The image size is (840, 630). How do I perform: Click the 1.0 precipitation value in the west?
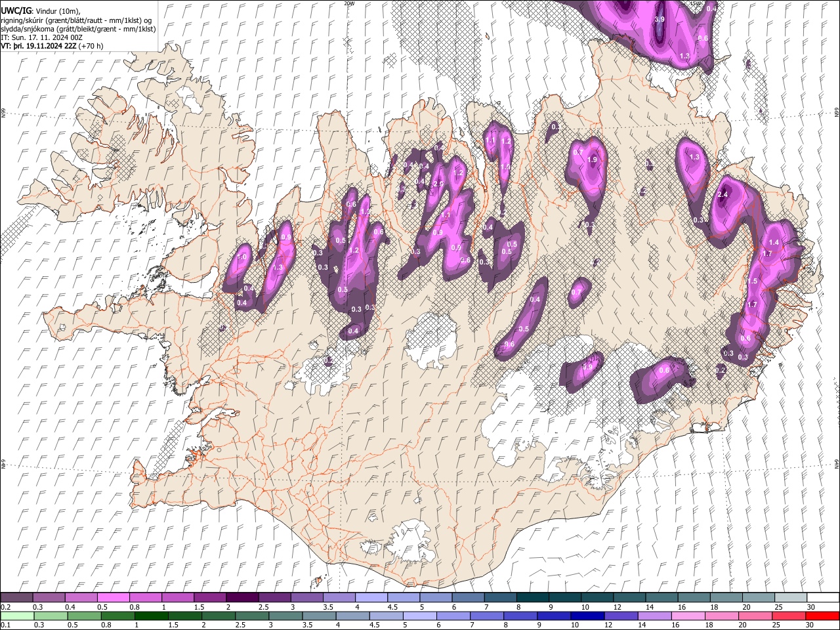(241, 257)
